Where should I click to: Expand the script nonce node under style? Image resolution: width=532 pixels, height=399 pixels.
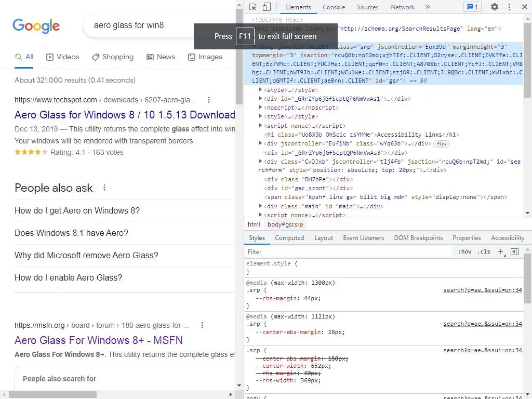tap(260, 125)
